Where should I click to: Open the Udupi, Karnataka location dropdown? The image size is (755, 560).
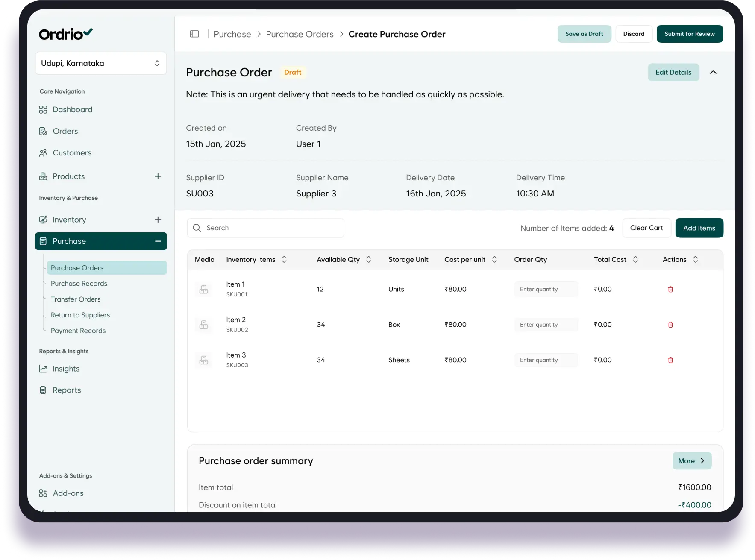pyautogui.click(x=101, y=63)
